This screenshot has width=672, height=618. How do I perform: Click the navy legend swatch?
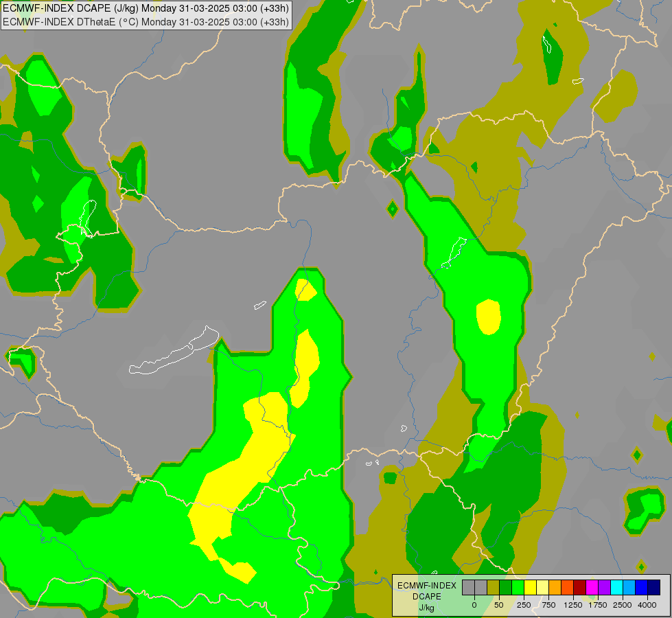click(x=654, y=587)
